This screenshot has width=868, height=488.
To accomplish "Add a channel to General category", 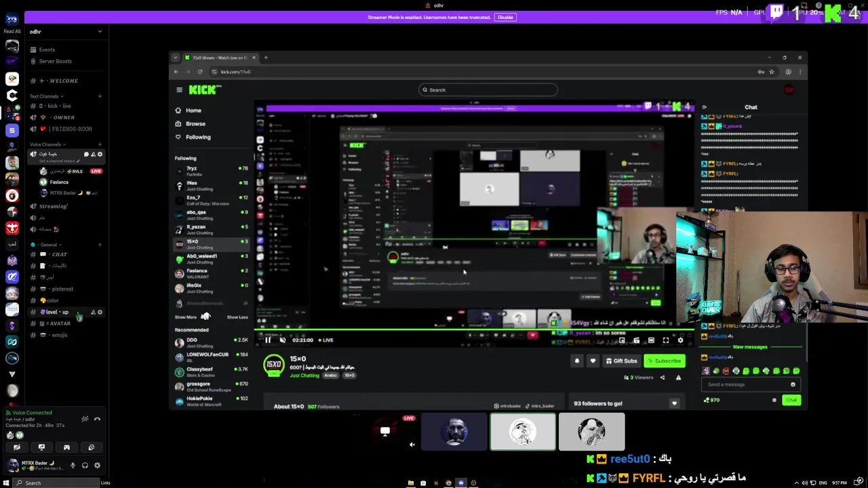I will pyautogui.click(x=100, y=245).
